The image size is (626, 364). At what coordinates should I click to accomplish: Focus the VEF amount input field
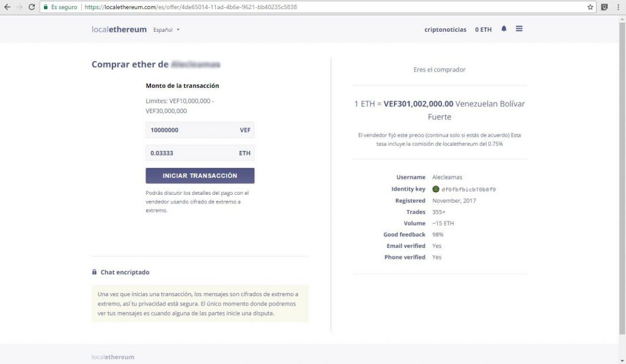pyautogui.click(x=200, y=130)
